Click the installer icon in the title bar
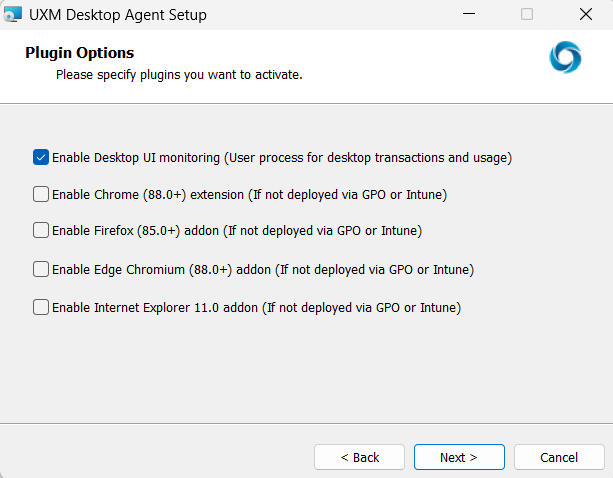The height and width of the screenshot is (478, 613). pos(13,14)
